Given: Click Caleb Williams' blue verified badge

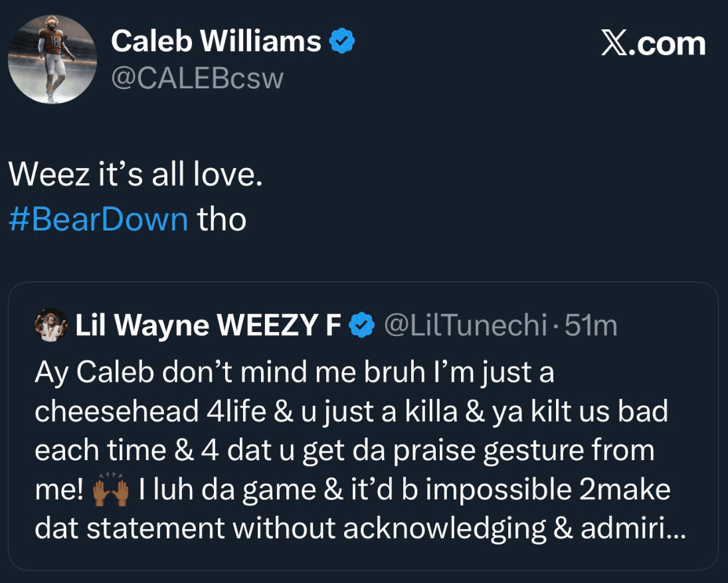Looking at the screenshot, I should tap(342, 42).
